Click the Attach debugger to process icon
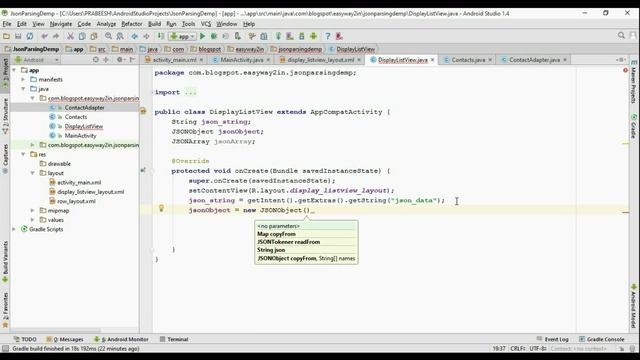Screen dimensions: 640x360 tap(238, 36)
